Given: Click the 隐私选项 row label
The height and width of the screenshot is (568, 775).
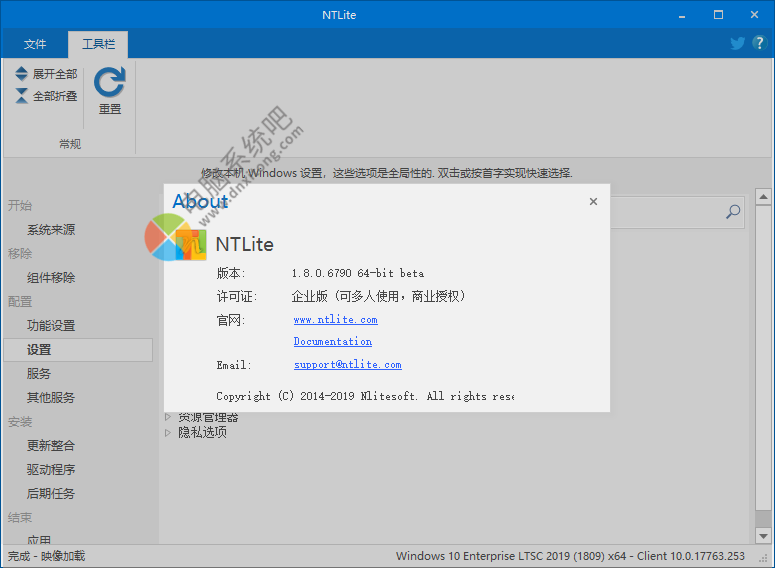Looking at the screenshot, I should click(203, 433).
